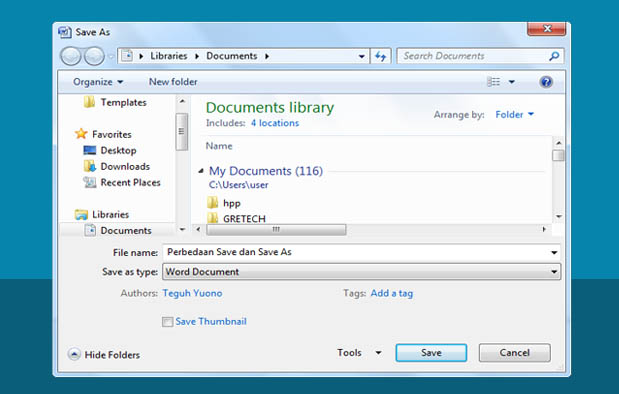Click the Refresh icon beside address bar

(381, 56)
